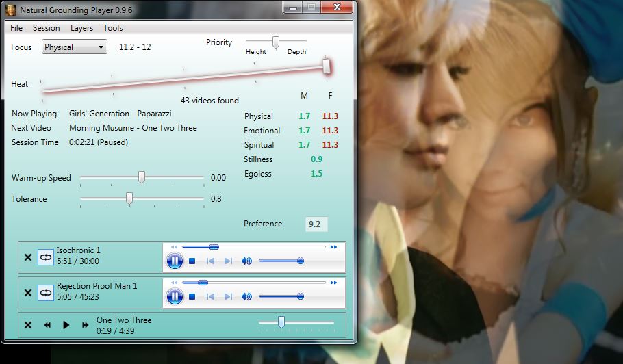The width and height of the screenshot is (623, 364).
Task: Fast forward the Isochronic 1 layer
Action: click(x=333, y=247)
